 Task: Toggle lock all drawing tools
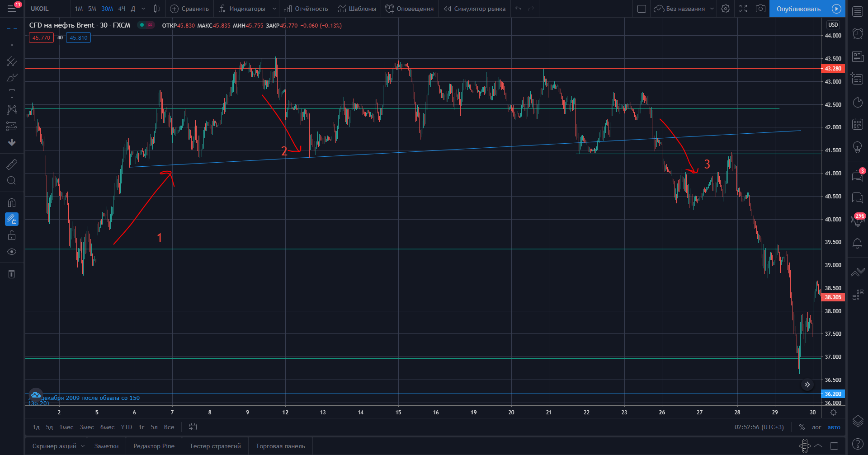(12, 235)
